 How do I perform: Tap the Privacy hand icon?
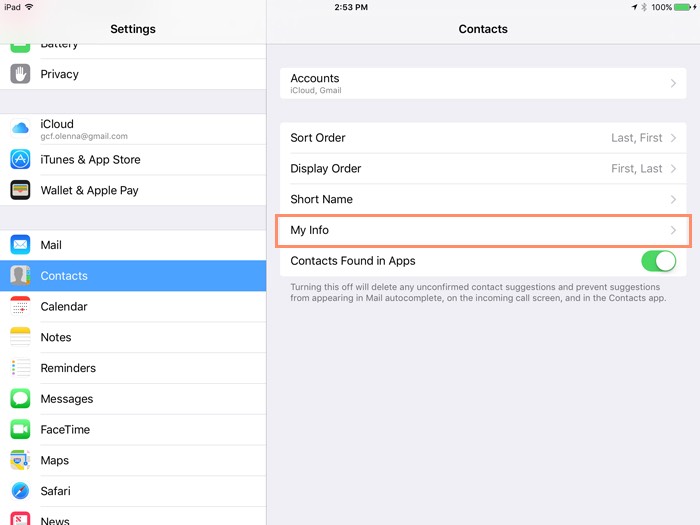click(x=20, y=74)
